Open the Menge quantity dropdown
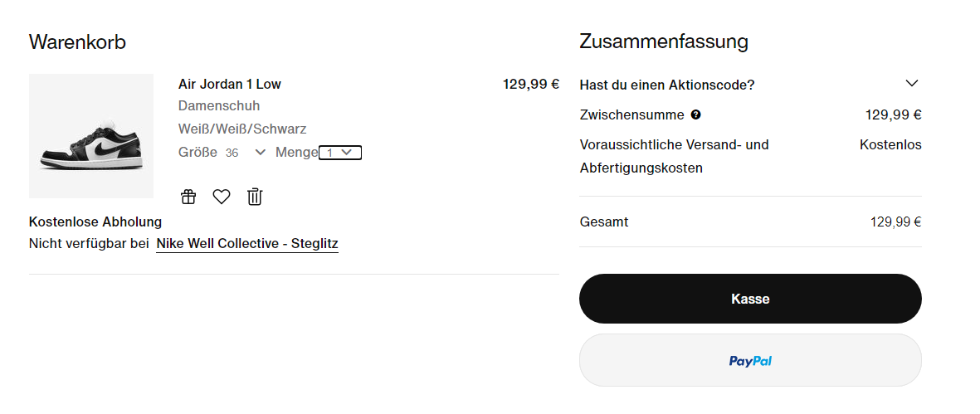Screen dimensions: 980x414 click(x=340, y=153)
